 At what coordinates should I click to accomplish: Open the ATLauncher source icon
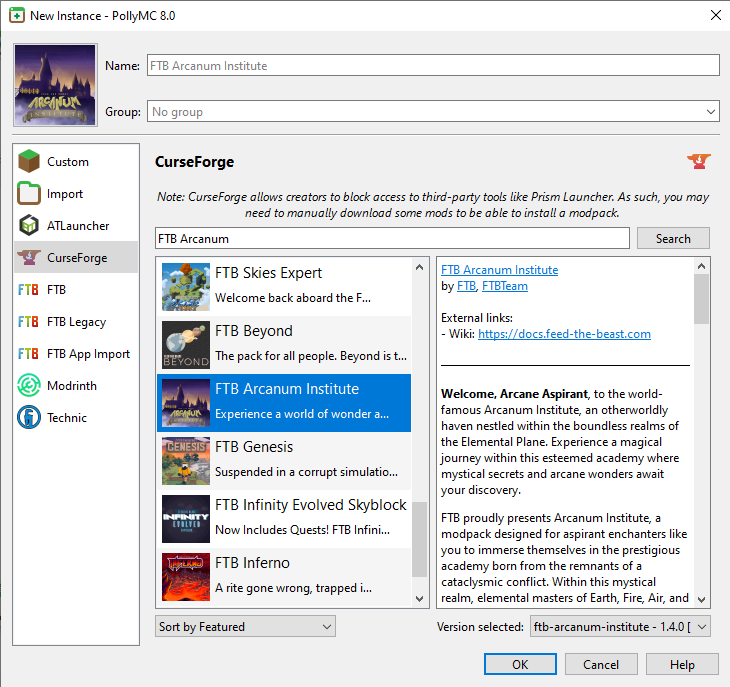[x=29, y=226]
